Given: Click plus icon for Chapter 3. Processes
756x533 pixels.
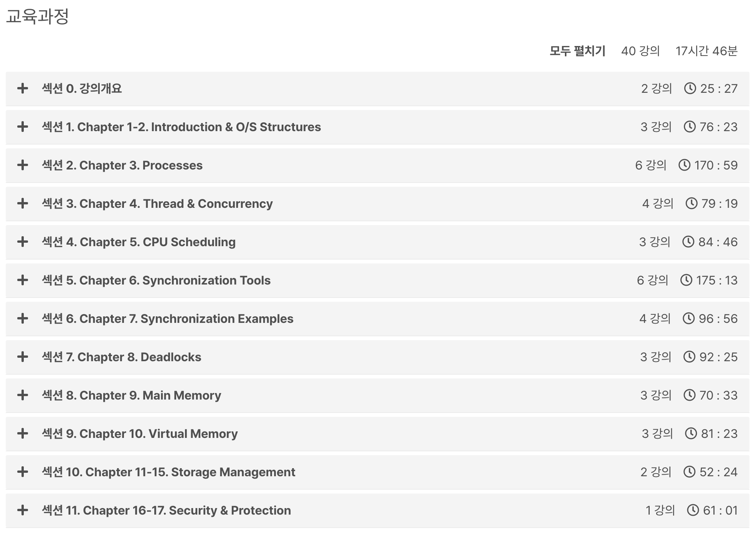Looking at the screenshot, I should [x=23, y=165].
